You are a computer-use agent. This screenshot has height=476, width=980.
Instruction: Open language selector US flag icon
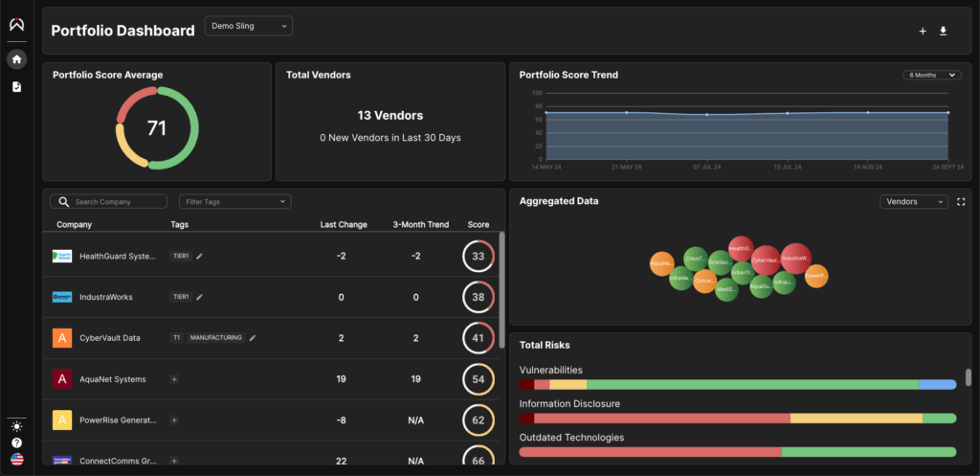(16, 460)
